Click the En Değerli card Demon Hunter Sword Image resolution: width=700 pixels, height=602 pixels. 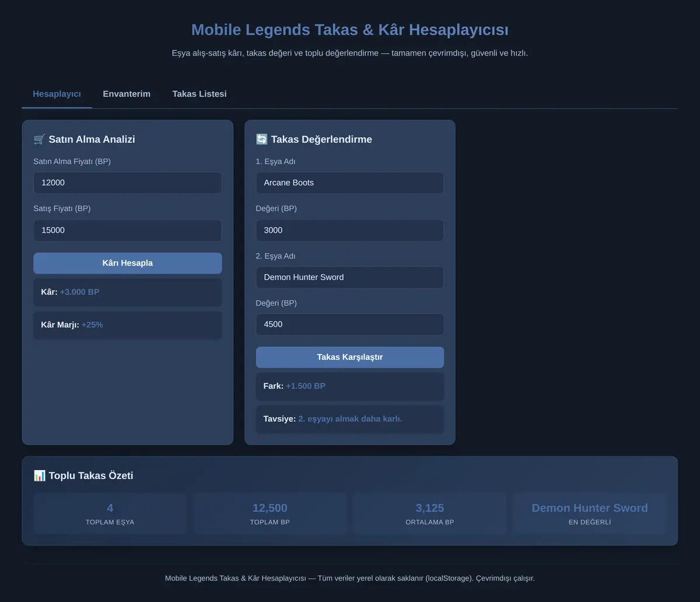590,513
